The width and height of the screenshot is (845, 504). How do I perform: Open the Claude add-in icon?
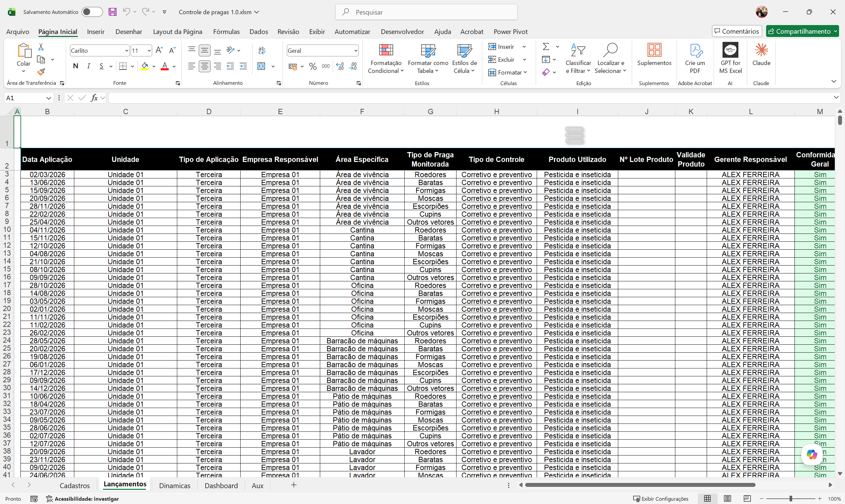(761, 50)
